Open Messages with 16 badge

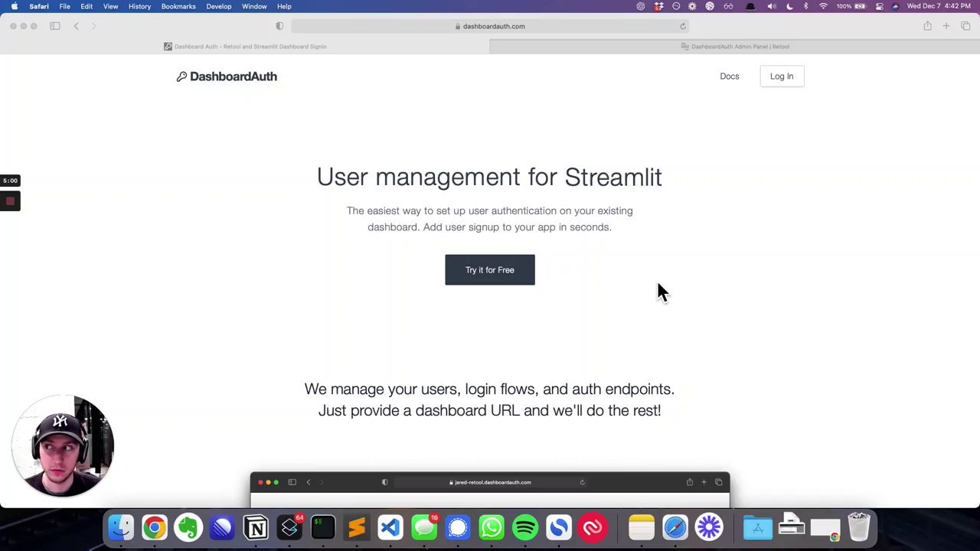click(x=424, y=527)
